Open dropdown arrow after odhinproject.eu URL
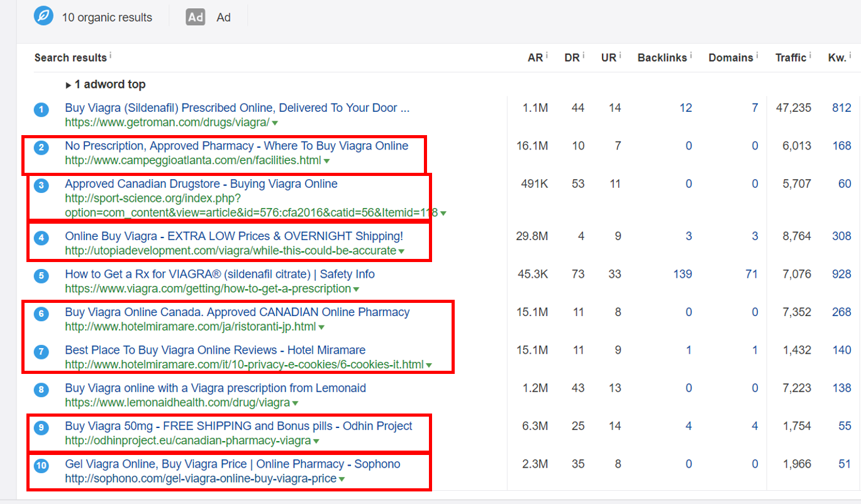 [x=316, y=441]
